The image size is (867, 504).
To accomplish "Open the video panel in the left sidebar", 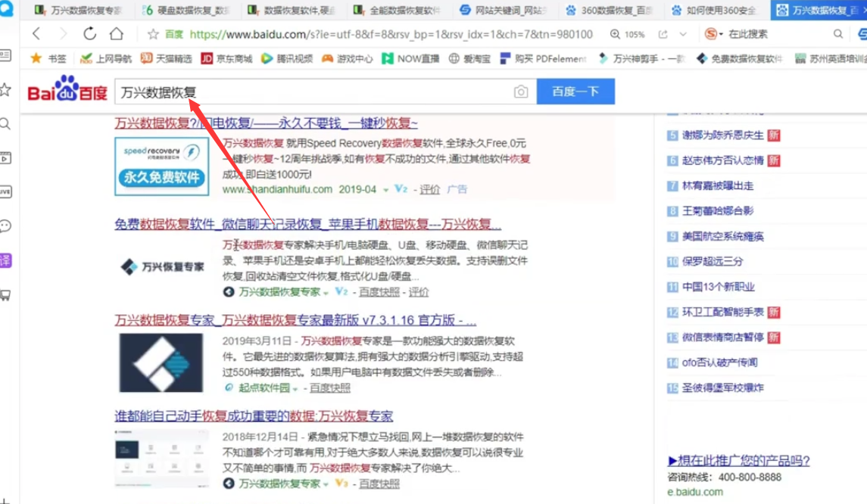I will point(5,158).
